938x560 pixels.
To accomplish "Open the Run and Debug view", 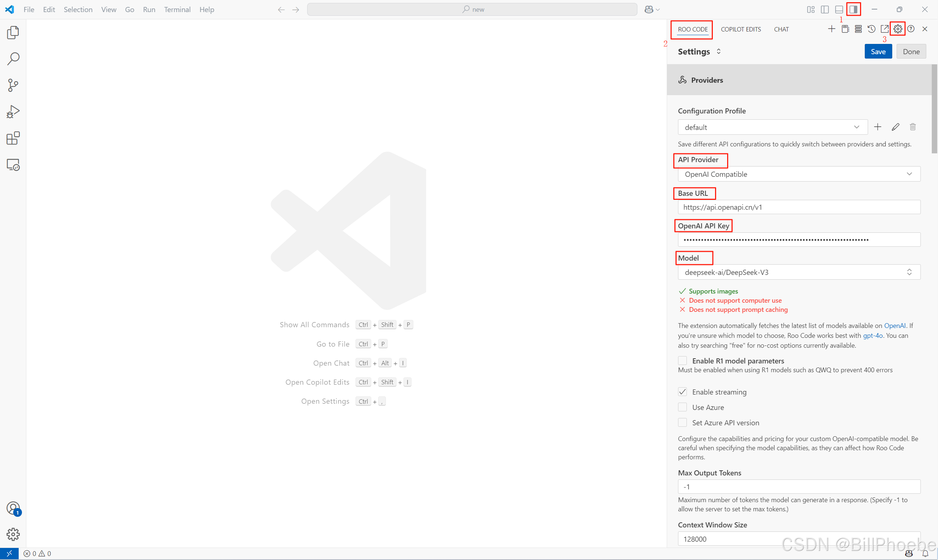I will click(x=13, y=112).
